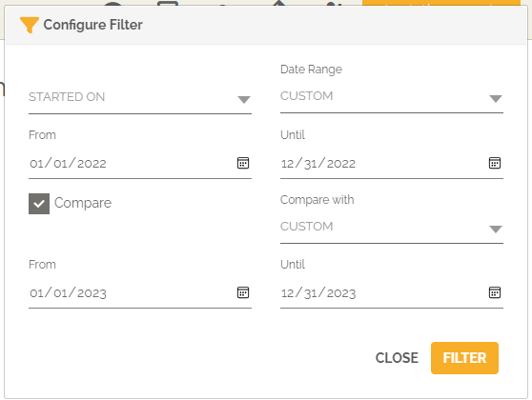Click the orange button behind the dialog top
532x400 pixels.
(441, 3)
